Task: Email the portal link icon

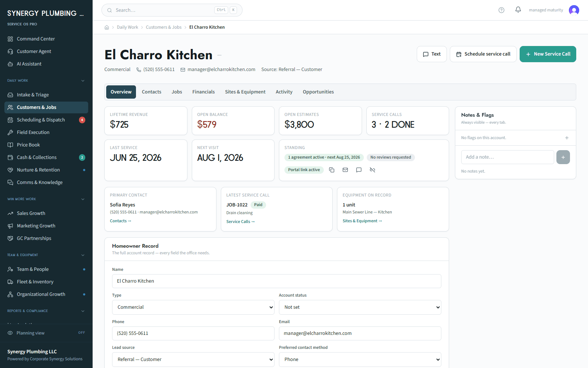Action: [x=345, y=170]
